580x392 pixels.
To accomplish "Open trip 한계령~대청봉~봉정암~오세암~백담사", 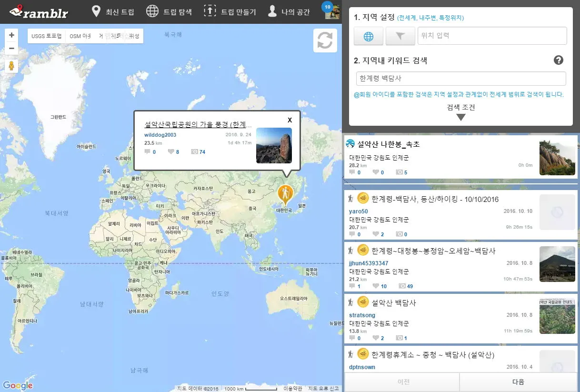I will 434,251.
